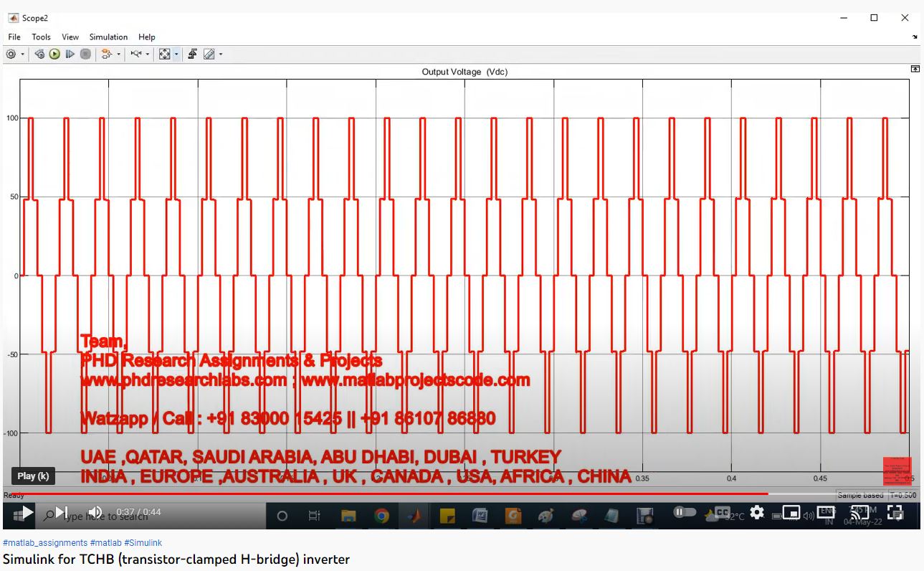This screenshot has height=571, width=924.
Task: Open the scope Configuration Properties gear
Action: point(11,54)
